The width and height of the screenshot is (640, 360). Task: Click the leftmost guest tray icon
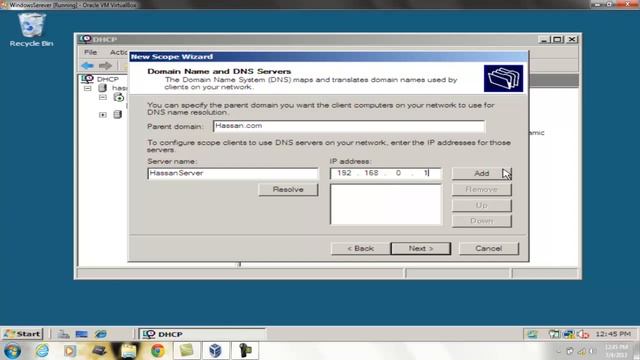click(532, 334)
